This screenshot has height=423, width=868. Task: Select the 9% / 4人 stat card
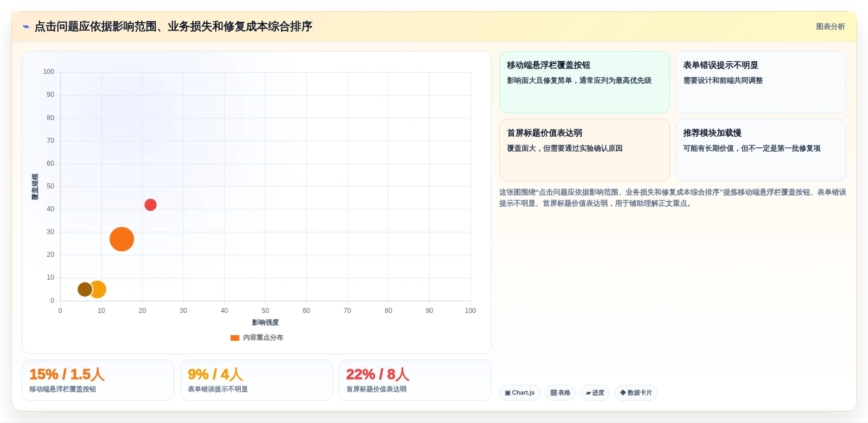pyautogui.click(x=256, y=380)
